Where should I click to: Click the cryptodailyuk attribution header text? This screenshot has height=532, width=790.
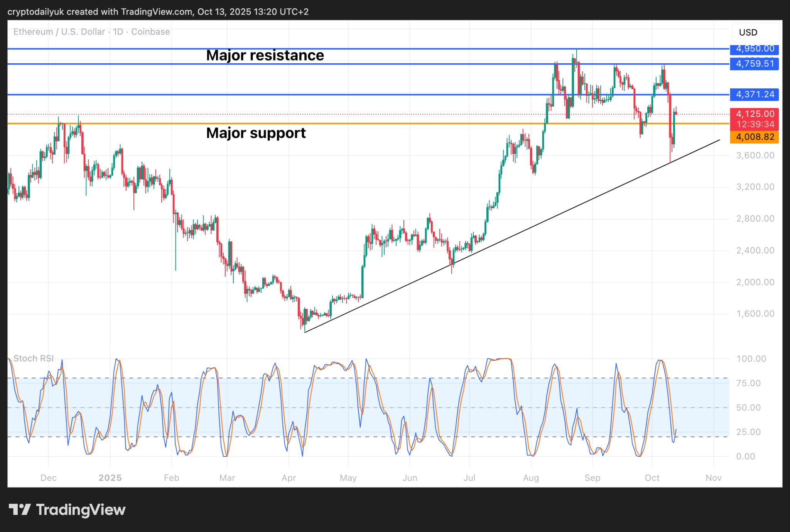158,12
